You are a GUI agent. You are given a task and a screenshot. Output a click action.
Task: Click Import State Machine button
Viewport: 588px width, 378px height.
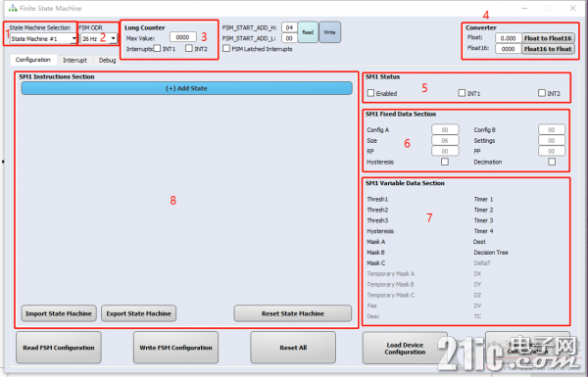click(x=59, y=313)
